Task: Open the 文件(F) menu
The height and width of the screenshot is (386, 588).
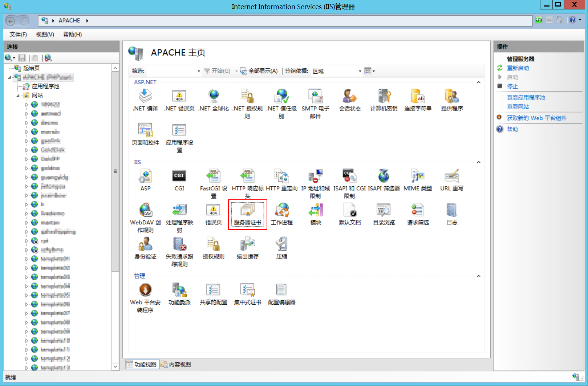Action: (18, 34)
